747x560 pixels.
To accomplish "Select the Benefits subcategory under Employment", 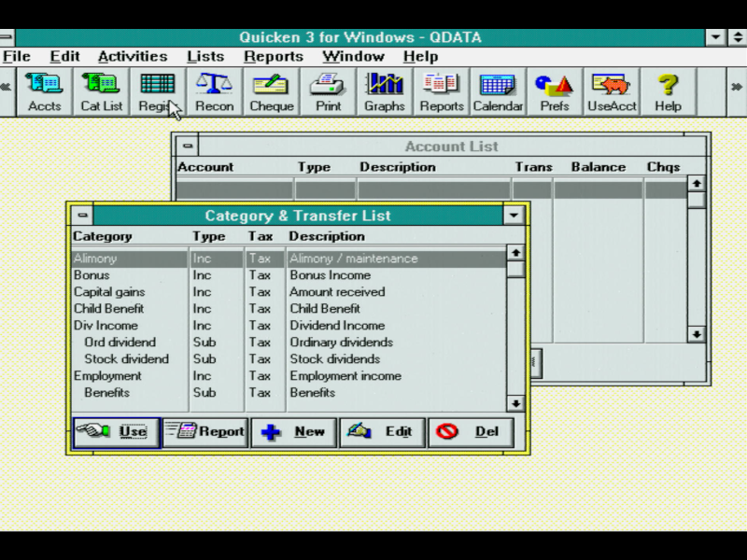I will [289, 393].
